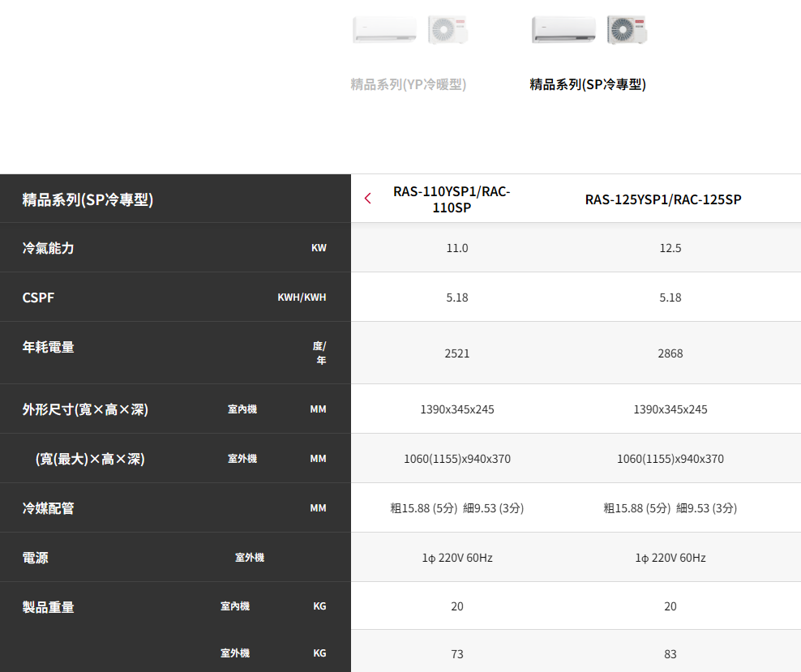This screenshot has height=672, width=801.
Task: Click the YP series outdoor unit image
Action: [448, 30]
